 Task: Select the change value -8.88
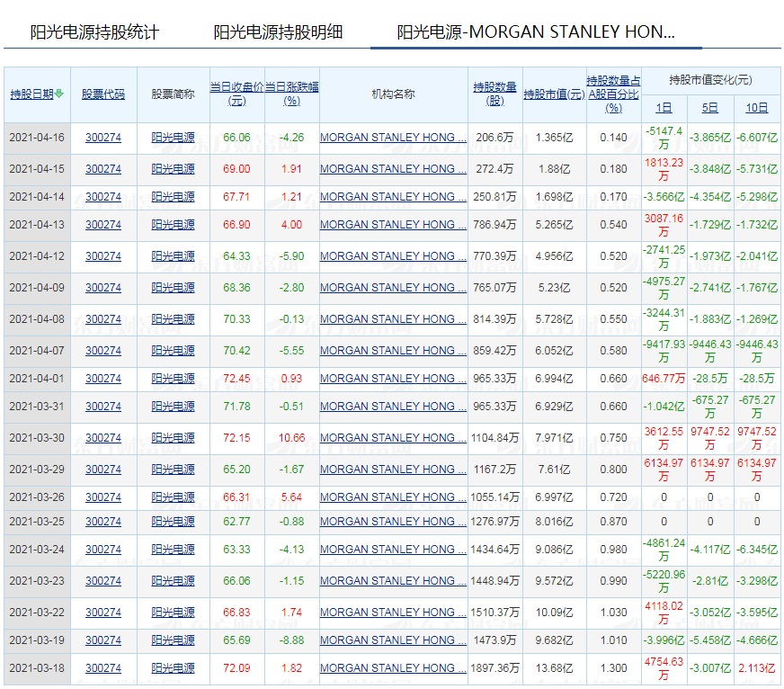click(x=291, y=641)
